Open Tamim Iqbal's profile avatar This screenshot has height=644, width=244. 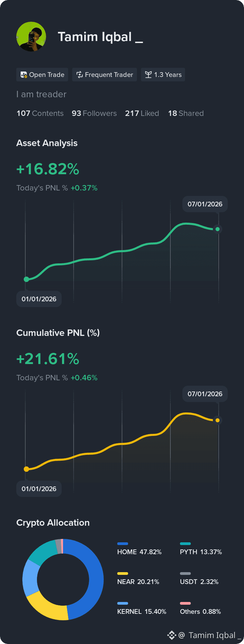[31, 37]
